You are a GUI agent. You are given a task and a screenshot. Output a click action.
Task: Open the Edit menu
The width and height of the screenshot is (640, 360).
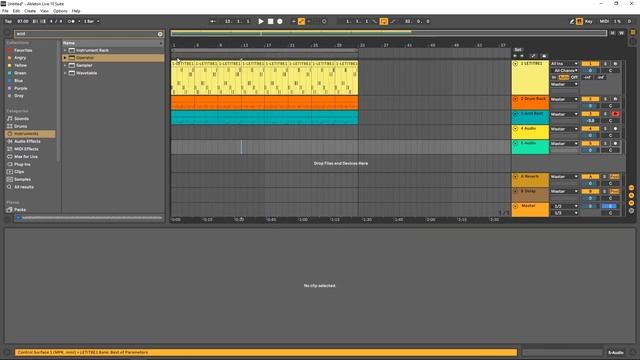click(x=16, y=11)
